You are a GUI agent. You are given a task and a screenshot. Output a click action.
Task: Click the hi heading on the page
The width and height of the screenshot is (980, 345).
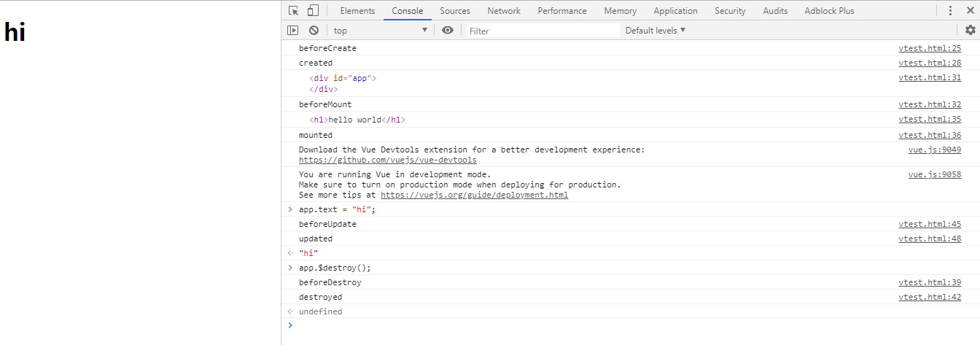tap(15, 32)
